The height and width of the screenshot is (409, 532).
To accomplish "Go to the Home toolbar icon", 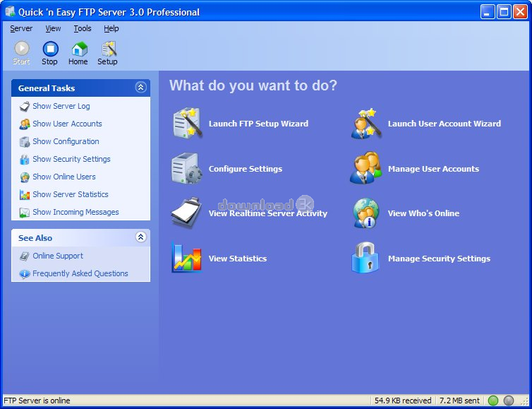I will pos(79,49).
